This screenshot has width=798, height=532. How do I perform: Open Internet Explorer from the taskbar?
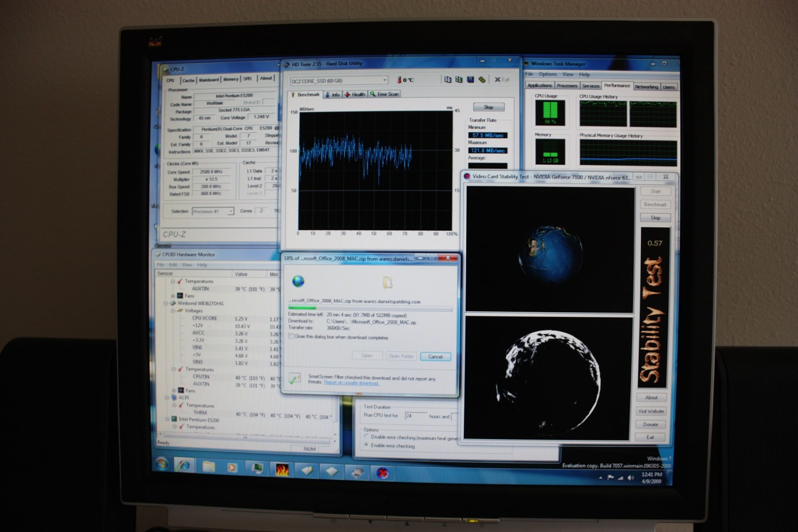184,466
